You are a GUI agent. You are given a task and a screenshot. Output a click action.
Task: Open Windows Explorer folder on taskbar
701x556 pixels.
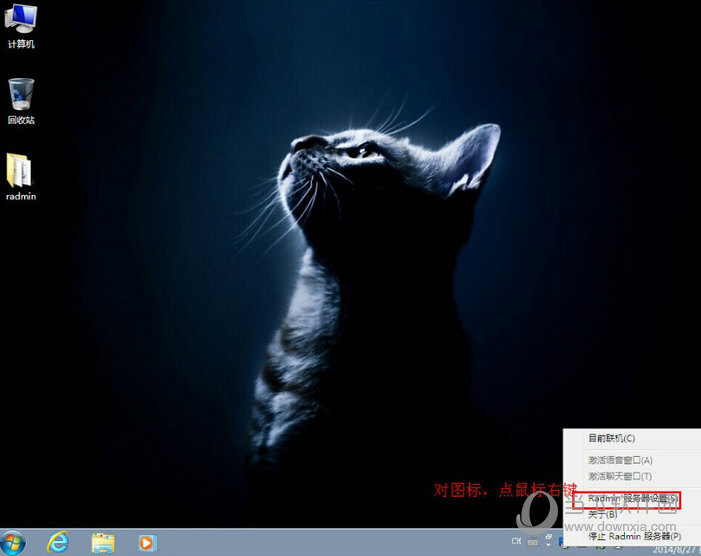pos(103,543)
